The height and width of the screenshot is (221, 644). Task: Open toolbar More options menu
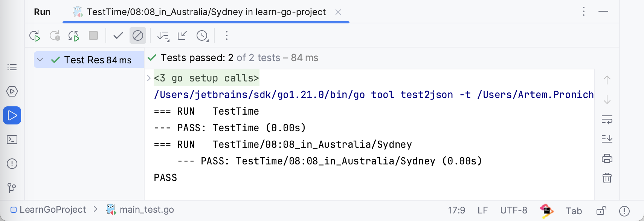227,36
